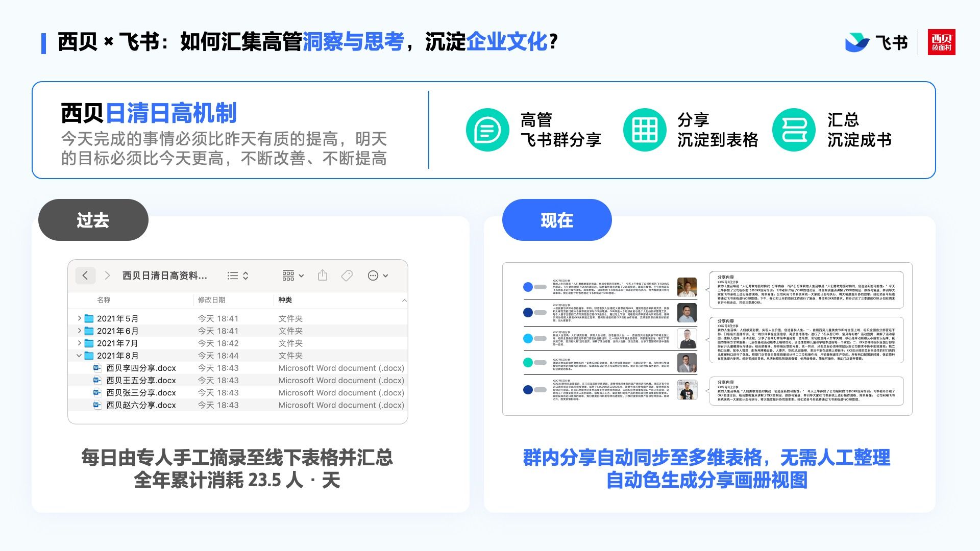Click the 过去 pill label
This screenshot has height=551, width=980.
[93, 220]
